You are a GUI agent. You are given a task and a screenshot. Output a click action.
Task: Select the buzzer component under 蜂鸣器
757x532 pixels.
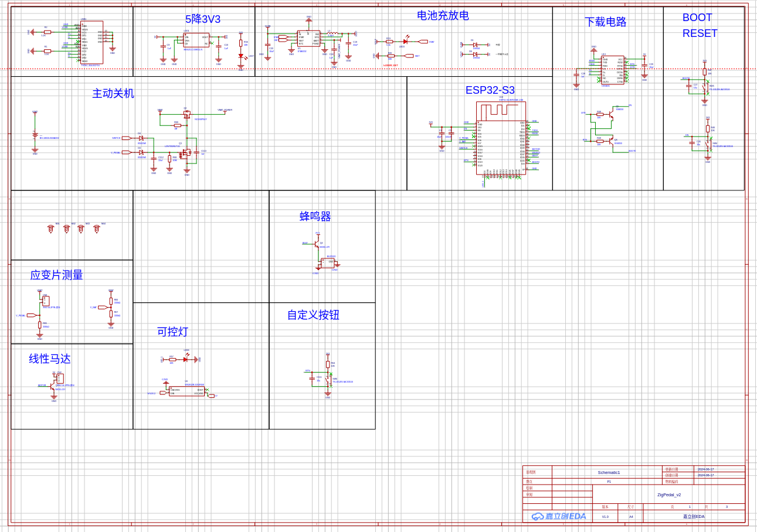328,263
